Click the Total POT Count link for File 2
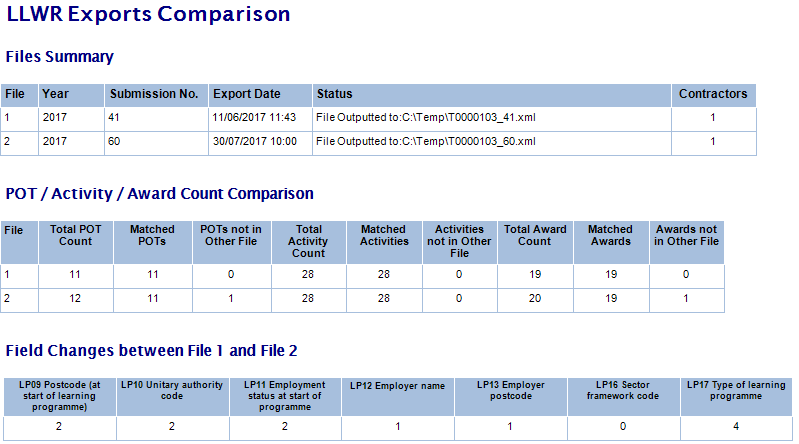Viewport: 799px width, 444px height. click(x=74, y=300)
